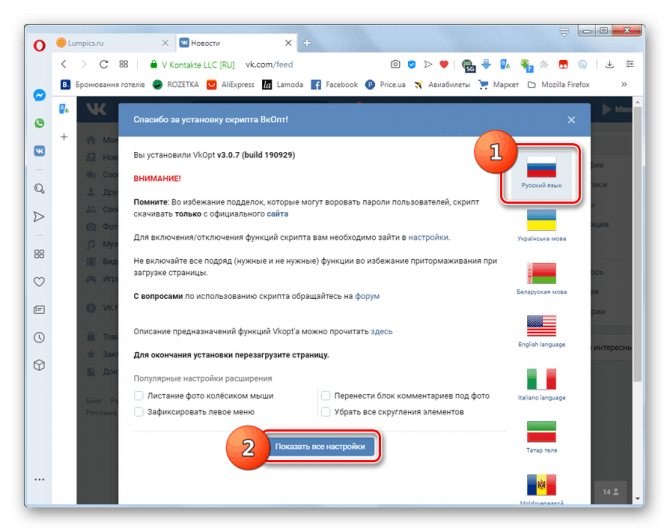
Task: Open the Price.ua bookmark
Action: pos(385,85)
